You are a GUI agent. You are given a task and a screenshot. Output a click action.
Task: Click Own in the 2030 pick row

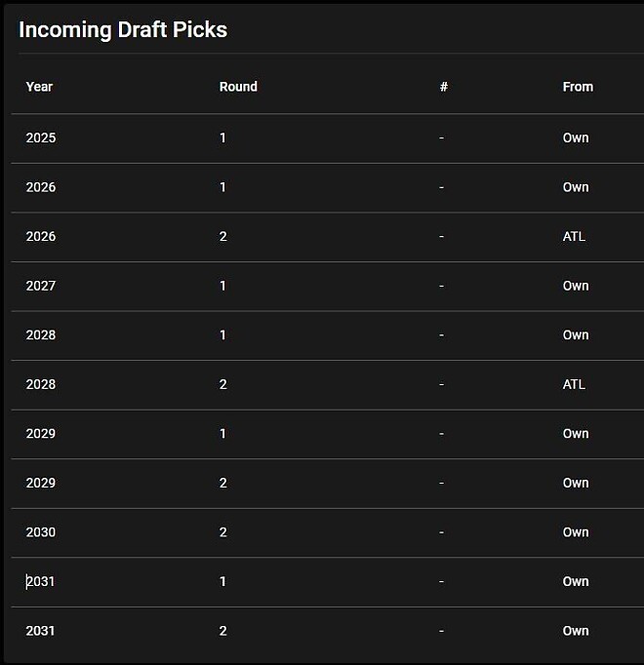pyautogui.click(x=576, y=532)
